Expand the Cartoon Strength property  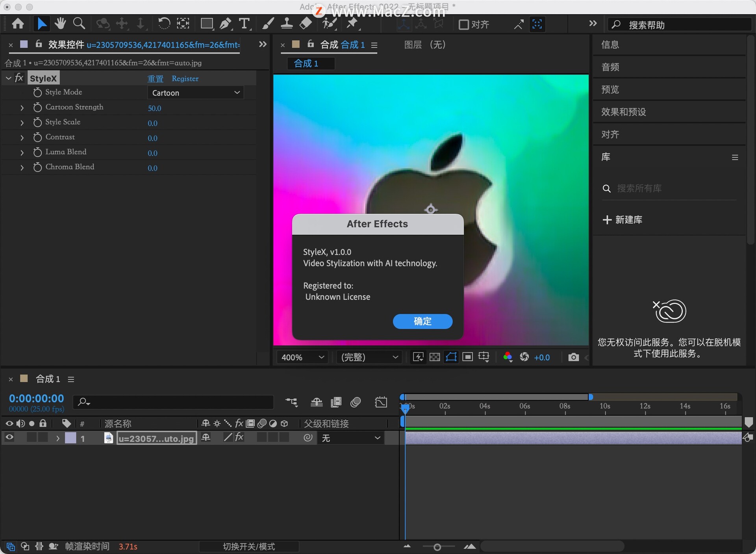coord(20,107)
